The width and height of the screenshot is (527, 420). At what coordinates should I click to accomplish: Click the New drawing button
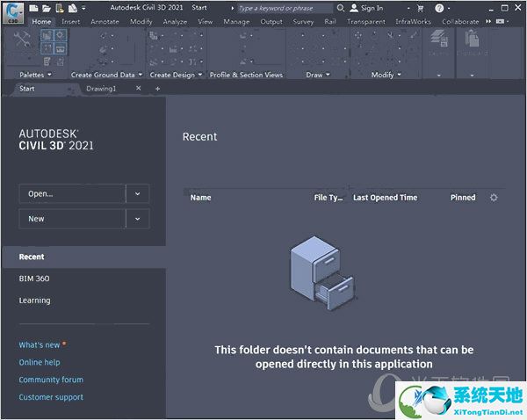coord(72,219)
